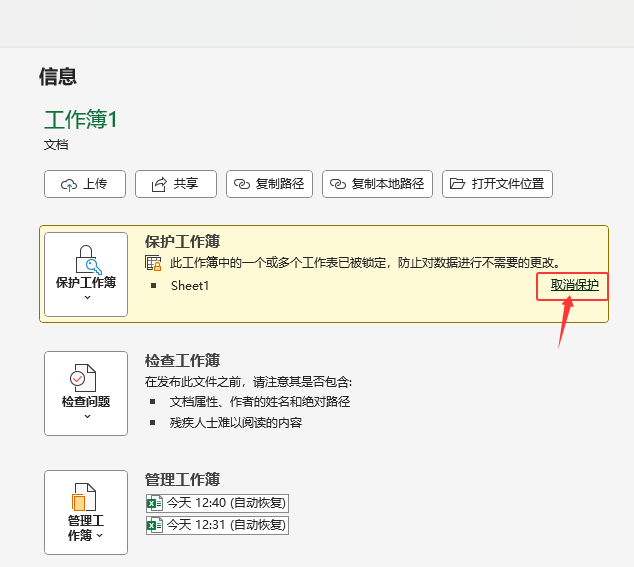Click the orange documents manage icon

pyautogui.click(x=84, y=497)
